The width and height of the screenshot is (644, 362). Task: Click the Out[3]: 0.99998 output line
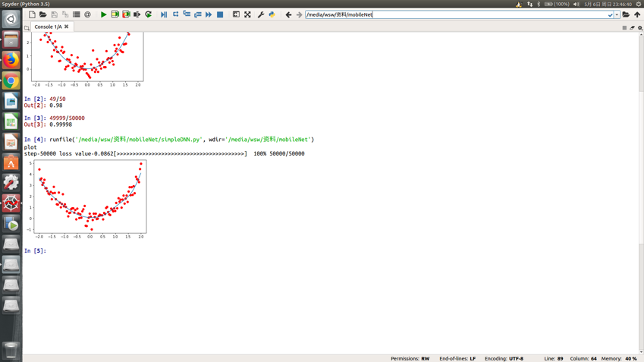point(48,124)
